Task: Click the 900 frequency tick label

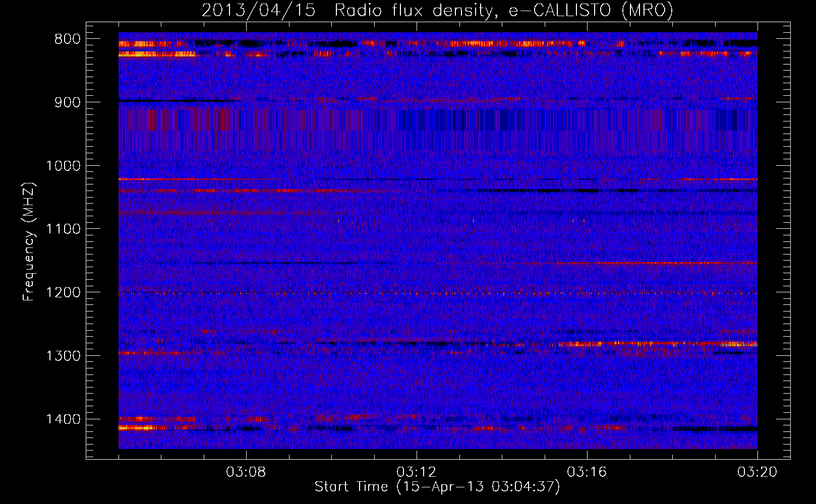Action: (x=68, y=102)
